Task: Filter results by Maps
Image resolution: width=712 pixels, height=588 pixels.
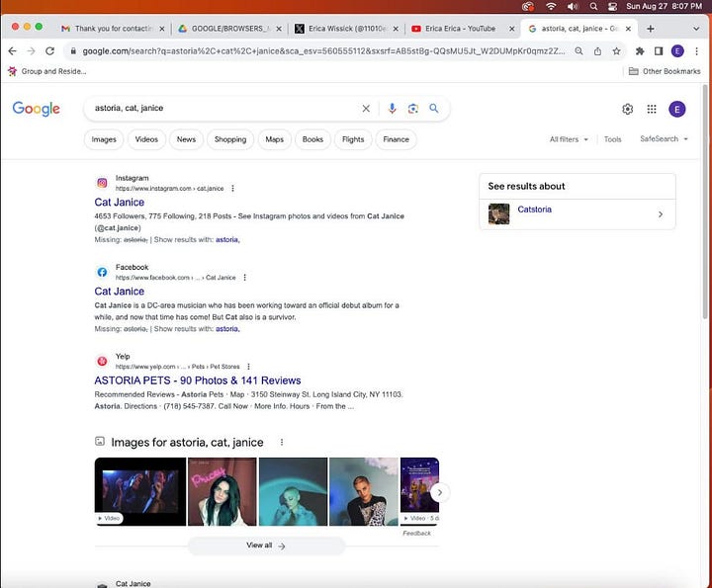Action: coord(274,139)
